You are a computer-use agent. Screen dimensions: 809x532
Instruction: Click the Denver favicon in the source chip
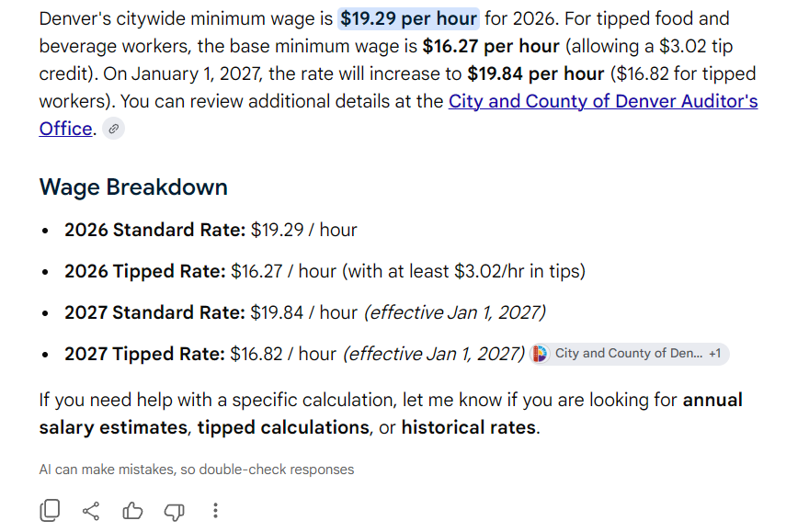(540, 354)
